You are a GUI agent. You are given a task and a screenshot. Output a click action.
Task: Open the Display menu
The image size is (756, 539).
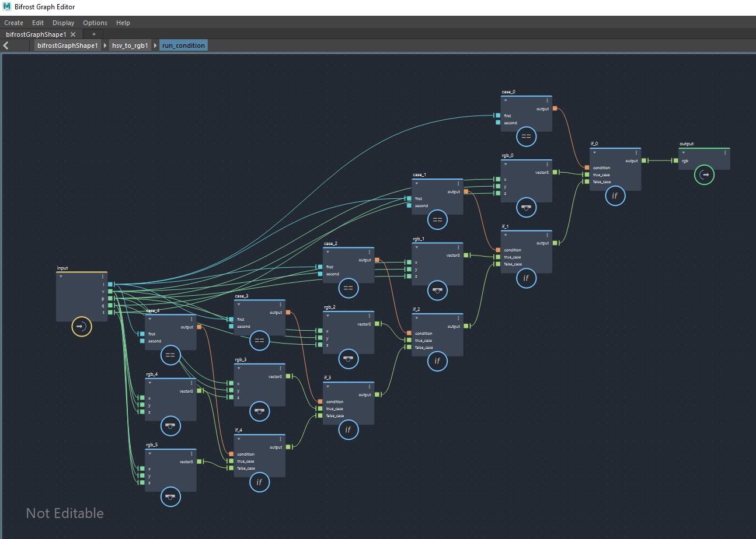pyautogui.click(x=63, y=23)
